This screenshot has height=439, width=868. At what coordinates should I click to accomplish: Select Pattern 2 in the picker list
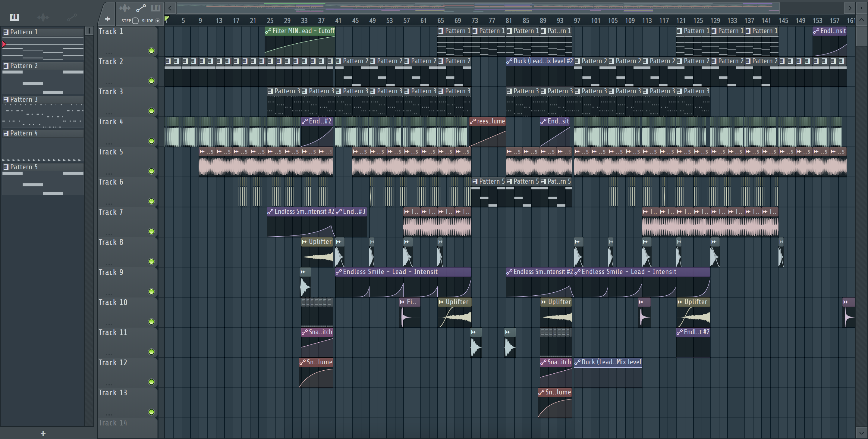[x=43, y=66]
